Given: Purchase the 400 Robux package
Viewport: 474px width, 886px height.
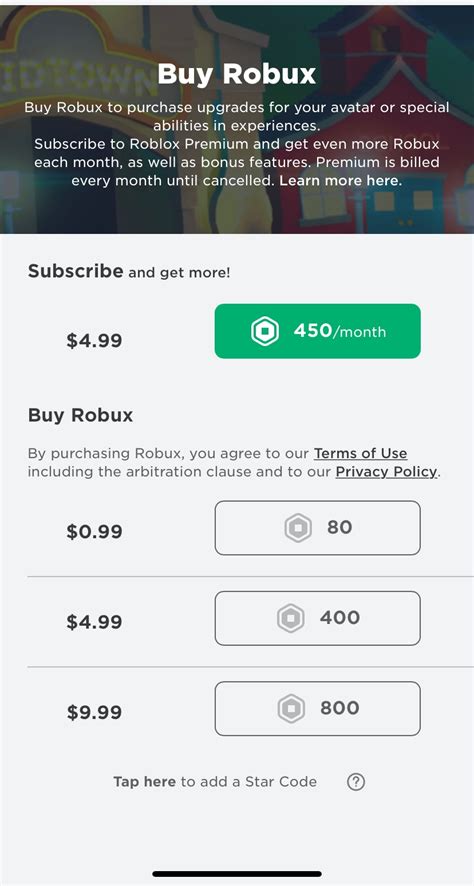Looking at the screenshot, I should (x=318, y=618).
